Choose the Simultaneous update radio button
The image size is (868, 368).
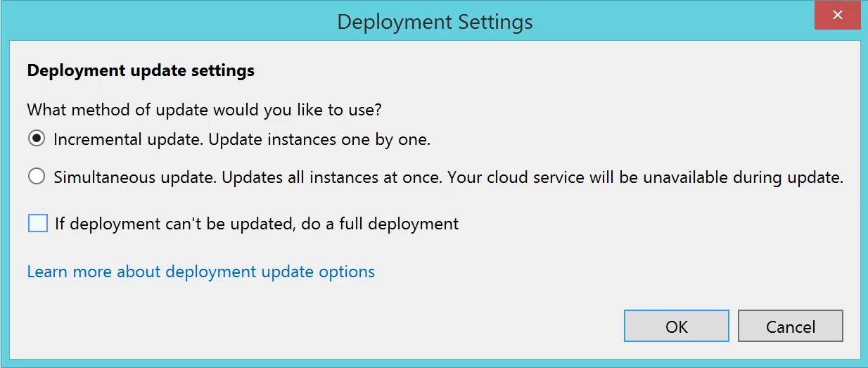click(37, 177)
